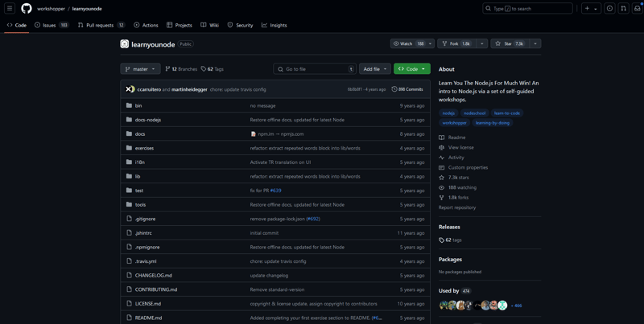Open the notifications inbox icon
The width and height of the screenshot is (644, 324).
637,9
